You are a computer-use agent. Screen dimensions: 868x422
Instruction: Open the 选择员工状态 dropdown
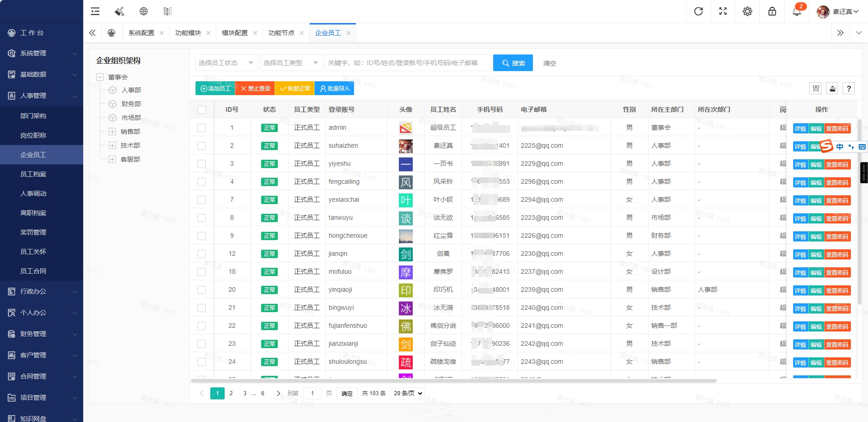click(226, 63)
